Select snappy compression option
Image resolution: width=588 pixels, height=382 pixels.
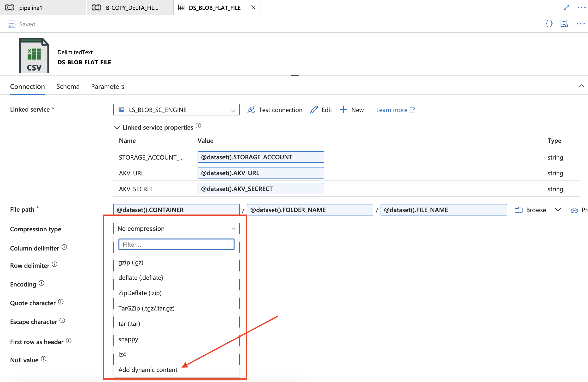click(128, 339)
